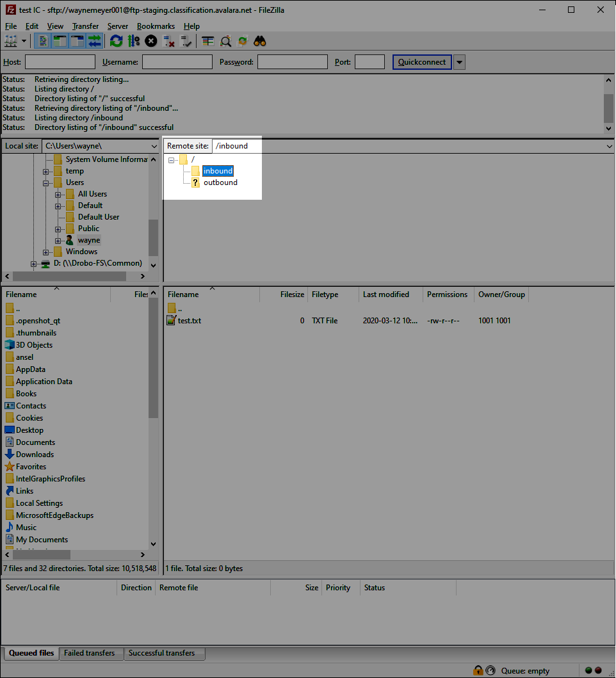Select the Music folder in local list
This screenshot has width=616, height=678.
(26, 528)
